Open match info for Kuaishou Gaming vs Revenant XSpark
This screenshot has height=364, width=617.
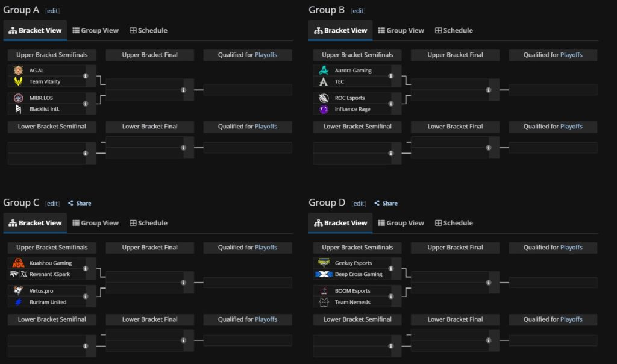click(x=86, y=268)
